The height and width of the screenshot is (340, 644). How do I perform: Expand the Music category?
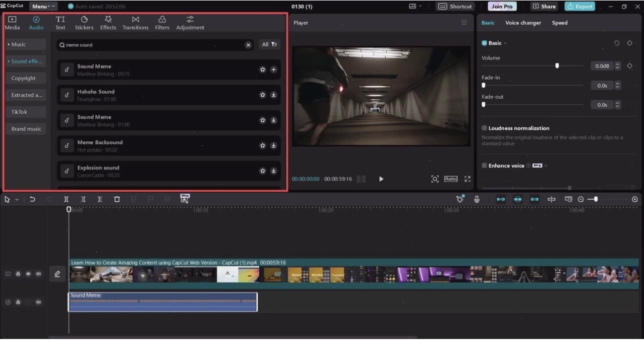(26, 44)
